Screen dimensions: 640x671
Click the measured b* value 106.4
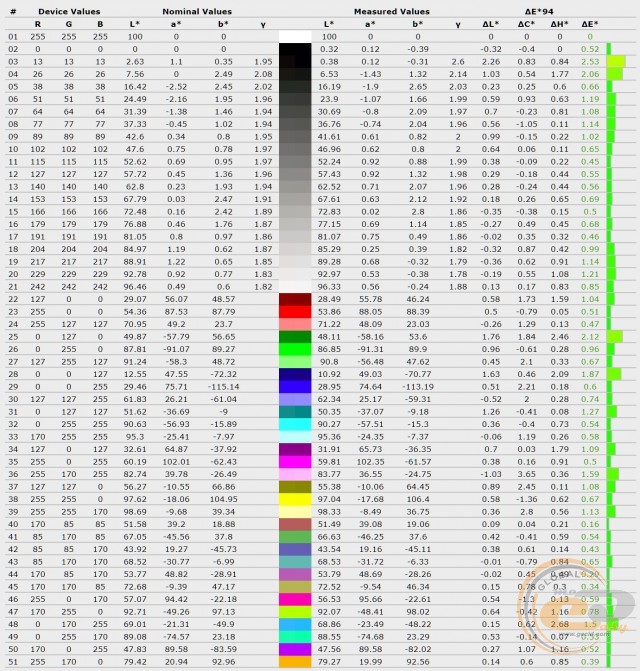(x=418, y=499)
